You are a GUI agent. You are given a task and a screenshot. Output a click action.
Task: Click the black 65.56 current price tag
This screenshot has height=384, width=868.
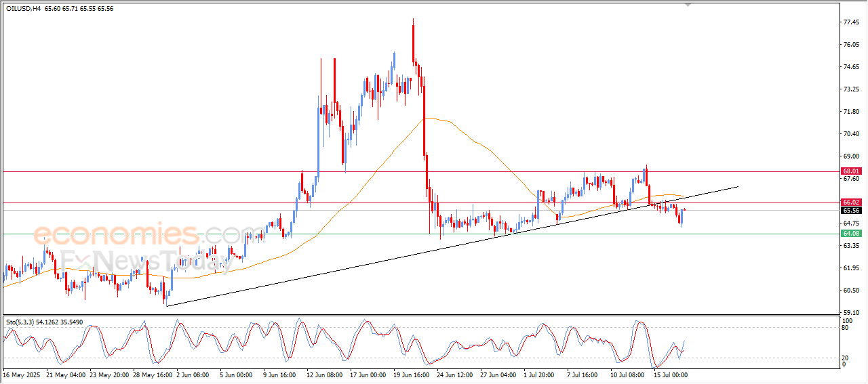(x=851, y=211)
